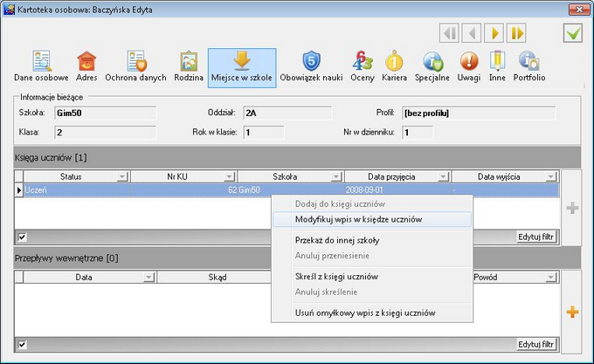594x364 pixels.
Task: Open the Obowiązek nauki section
Action: click(311, 67)
